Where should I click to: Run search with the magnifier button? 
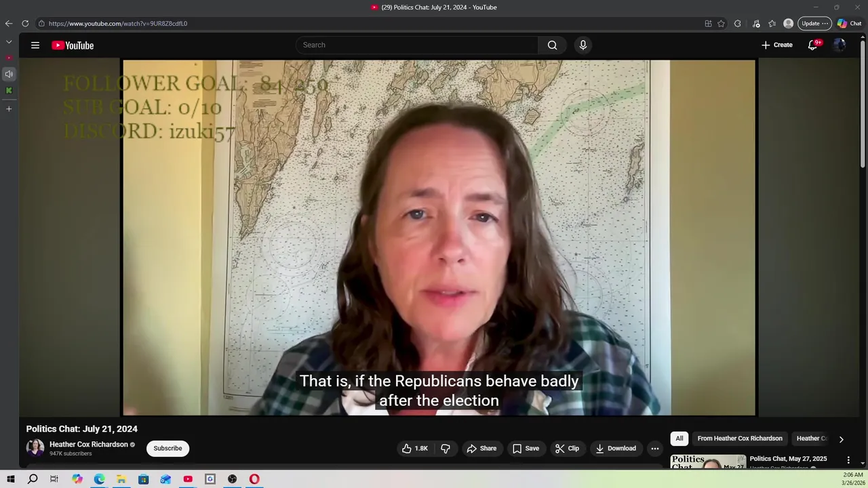point(553,45)
